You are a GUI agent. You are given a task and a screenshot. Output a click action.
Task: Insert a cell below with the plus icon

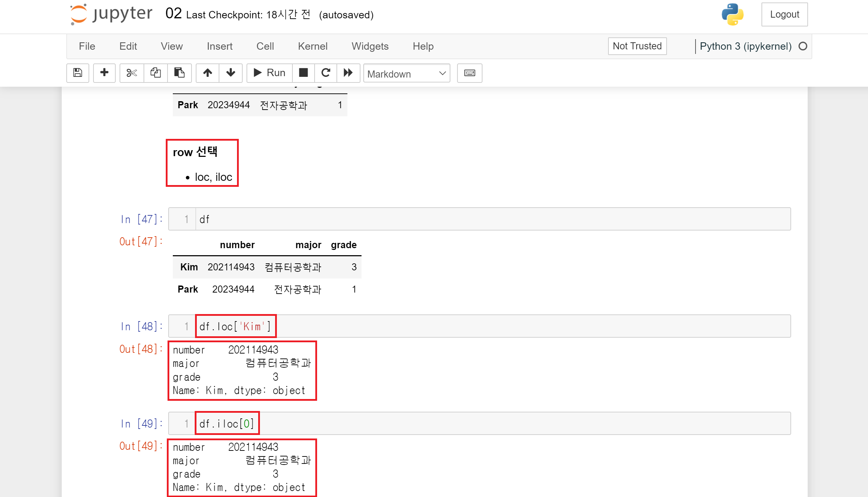pos(104,73)
